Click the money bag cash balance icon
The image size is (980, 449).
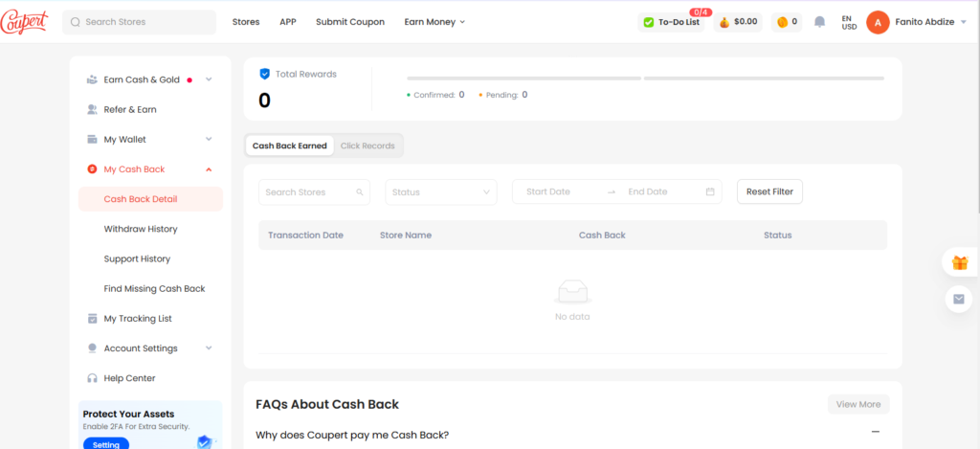click(724, 22)
